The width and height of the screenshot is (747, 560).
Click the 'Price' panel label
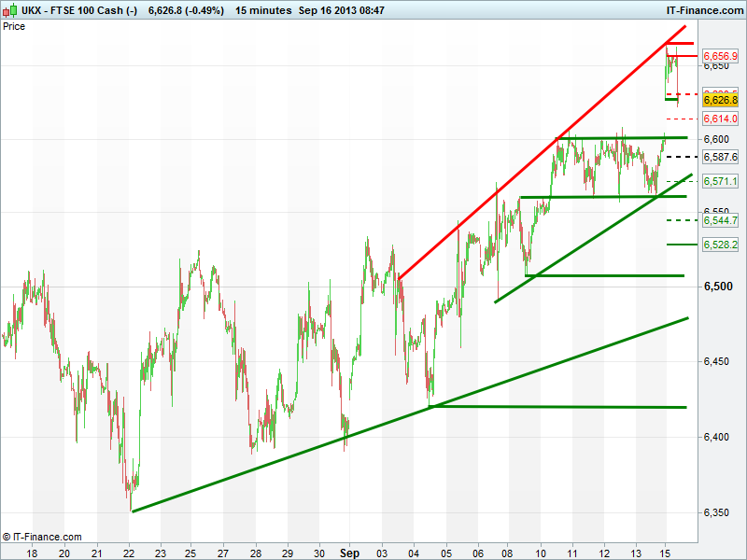point(14,26)
